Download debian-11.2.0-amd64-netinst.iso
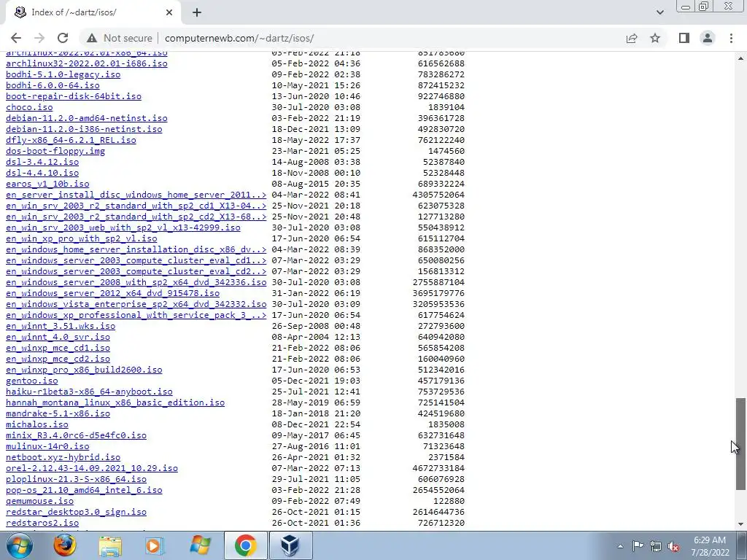 (x=87, y=118)
